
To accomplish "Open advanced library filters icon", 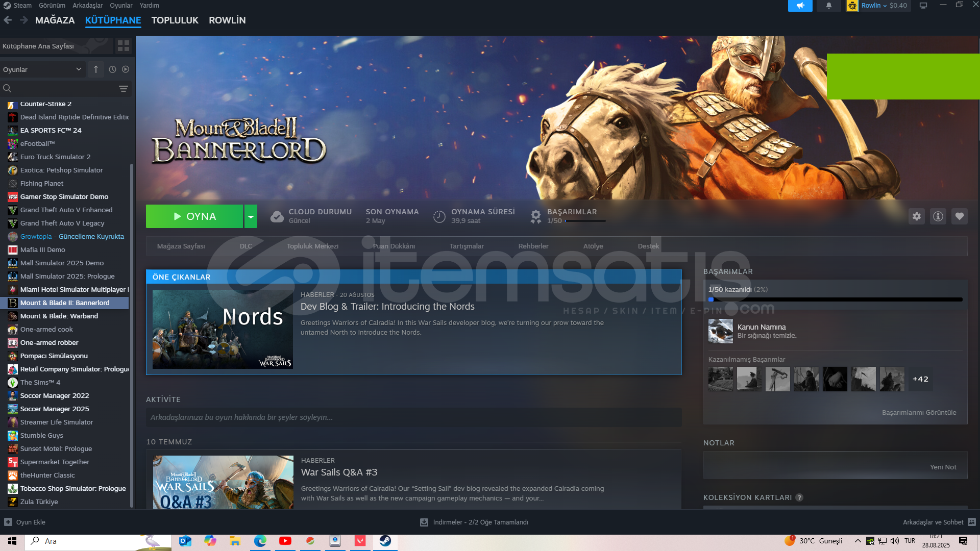I will pyautogui.click(x=124, y=89).
